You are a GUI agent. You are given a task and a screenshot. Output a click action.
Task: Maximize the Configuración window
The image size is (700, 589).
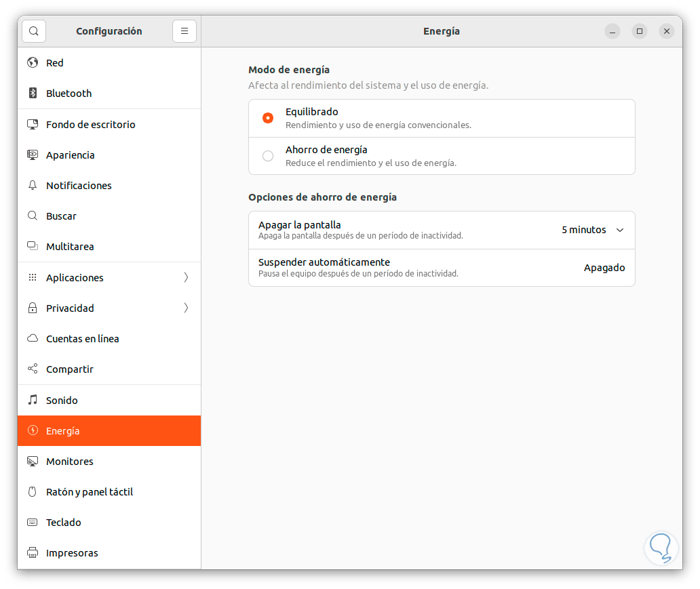pyautogui.click(x=640, y=31)
